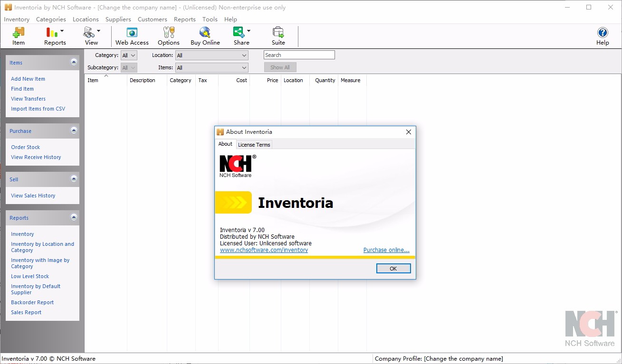Image resolution: width=622 pixels, height=364 pixels.
Task: Collapse the Items sidebar panel
Action: [x=74, y=62]
